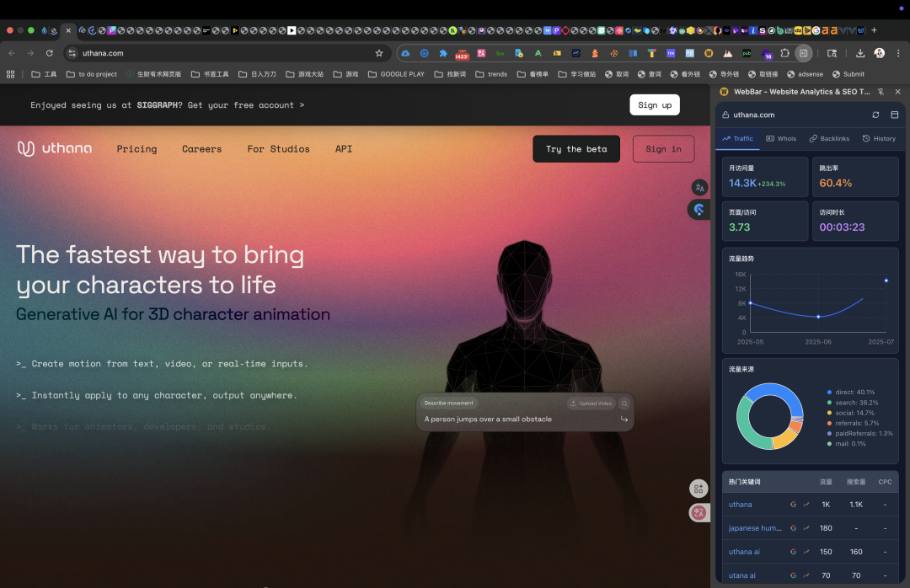Viewport: 910px width, 588px height.
Task: Open the Chrome profile avatar
Action: pyautogui.click(x=879, y=53)
